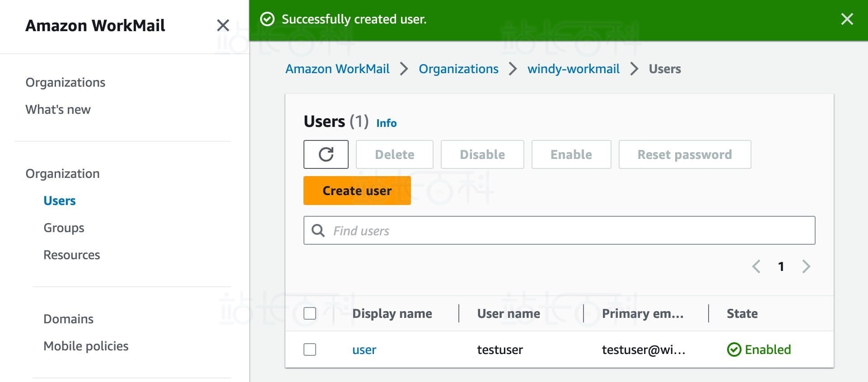Viewport: 868px width, 382px height.
Task: Open Domains in the sidebar
Action: (x=68, y=319)
